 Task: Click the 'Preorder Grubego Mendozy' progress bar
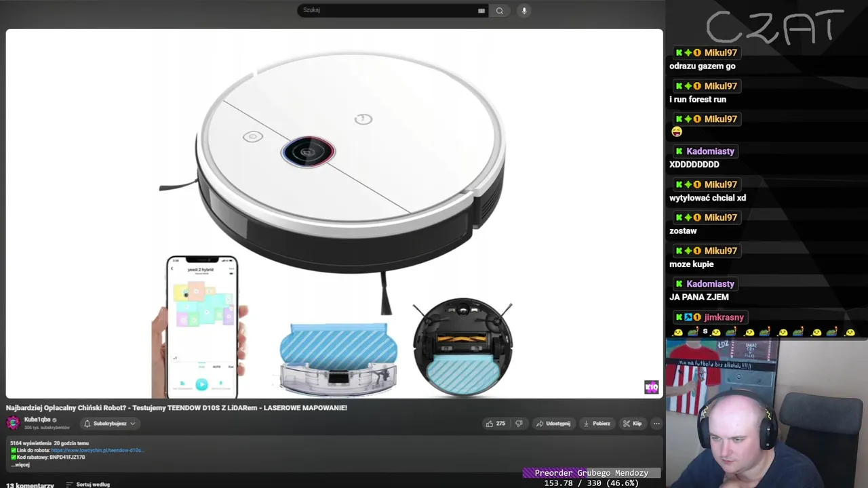tap(591, 473)
